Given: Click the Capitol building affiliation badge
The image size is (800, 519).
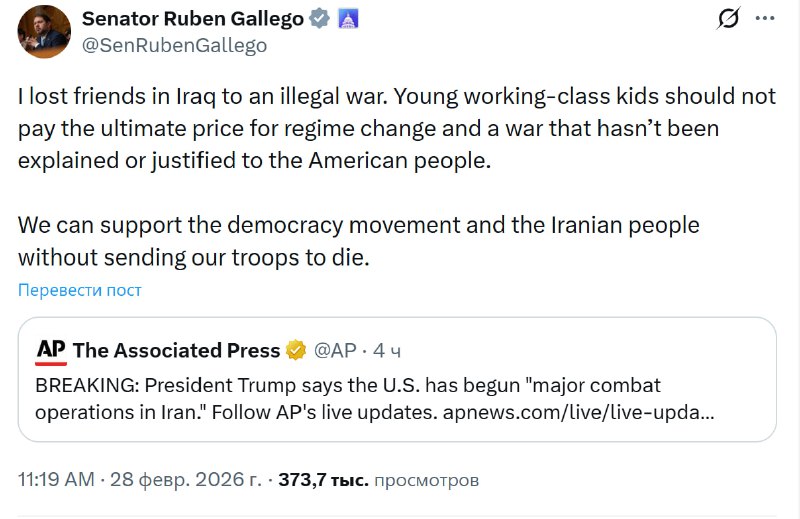Looking at the screenshot, I should [348, 19].
